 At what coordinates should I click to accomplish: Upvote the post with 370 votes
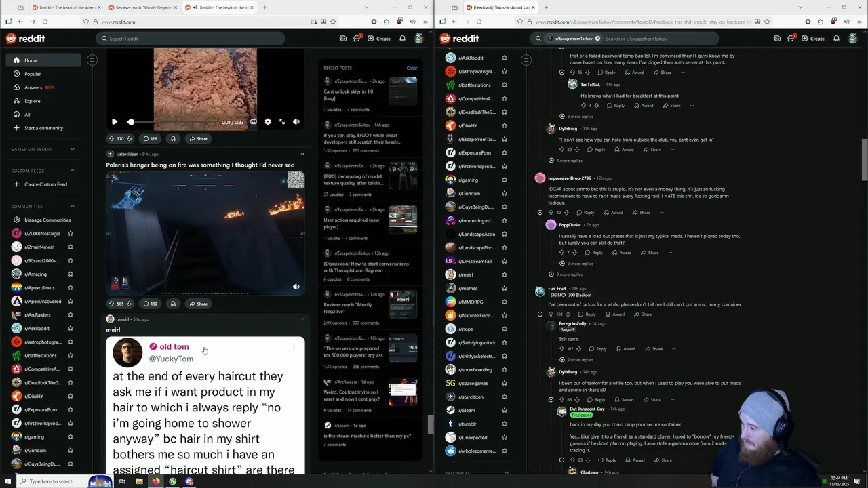click(x=111, y=139)
